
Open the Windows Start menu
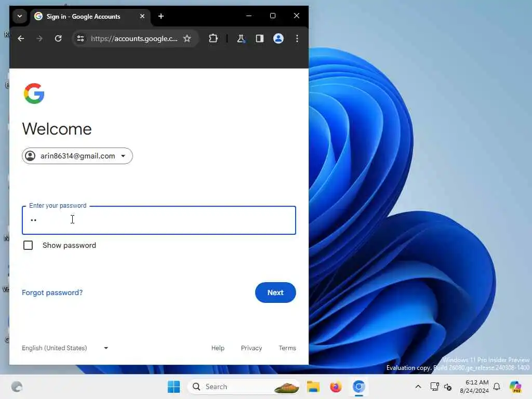coord(174,387)
